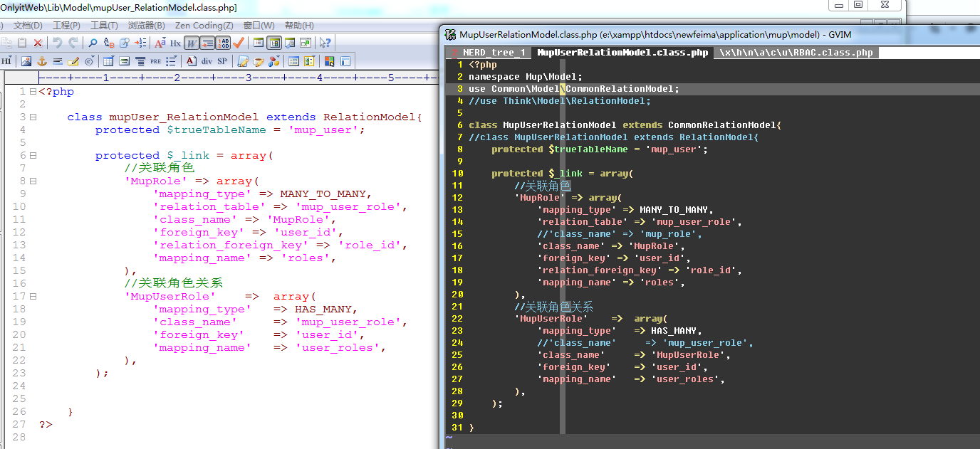Open the 文档(D) menu

pyautogui.click(x=28, y=25)
